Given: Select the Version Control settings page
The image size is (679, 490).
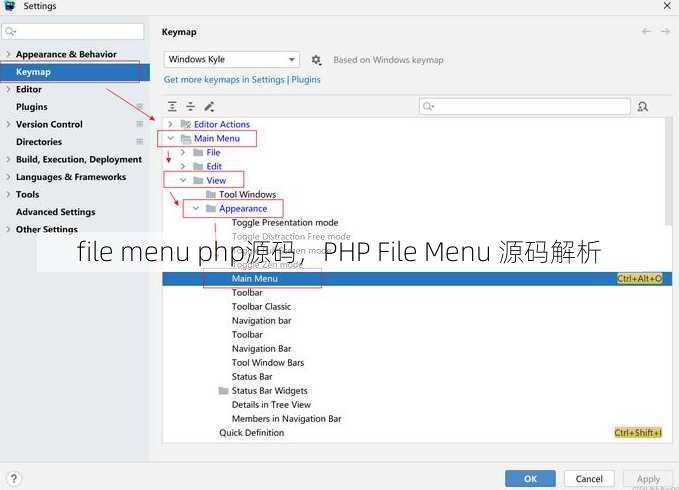Looking at the screenshot, I should 49,124.
